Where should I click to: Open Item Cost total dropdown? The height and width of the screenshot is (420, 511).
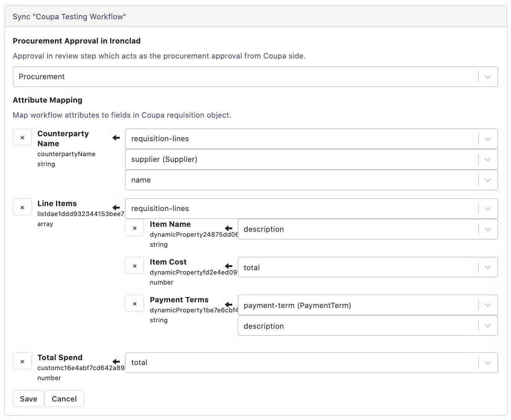pos(368,268)
